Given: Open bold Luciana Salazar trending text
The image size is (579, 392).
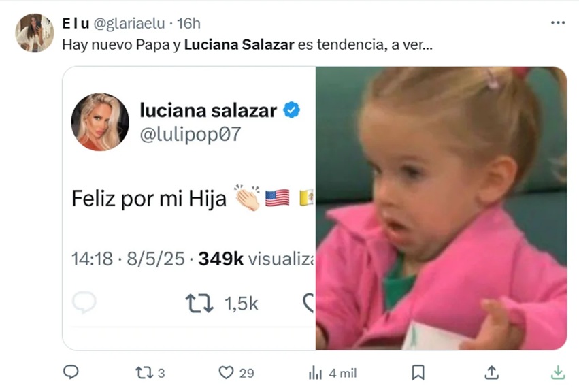Looking at the screenshot, I should 239,45.
